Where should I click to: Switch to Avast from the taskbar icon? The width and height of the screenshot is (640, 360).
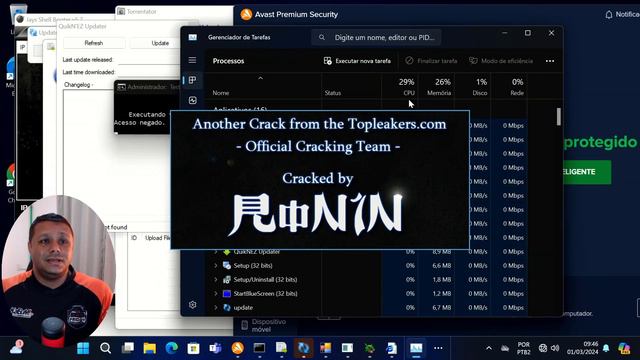point(238,348)
